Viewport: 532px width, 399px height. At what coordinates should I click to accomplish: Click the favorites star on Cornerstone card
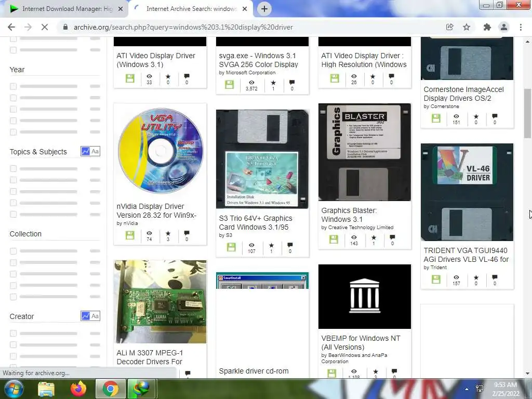[476, 116]
